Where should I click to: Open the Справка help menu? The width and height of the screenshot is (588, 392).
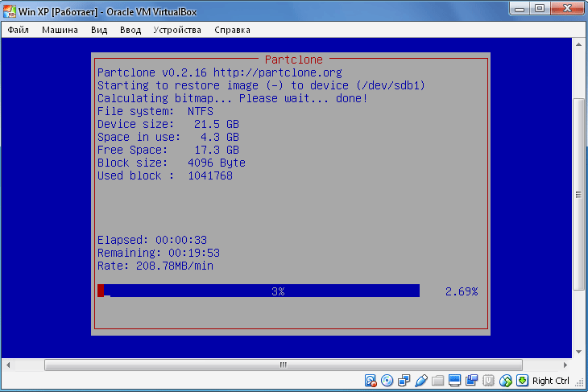[232, 30]
